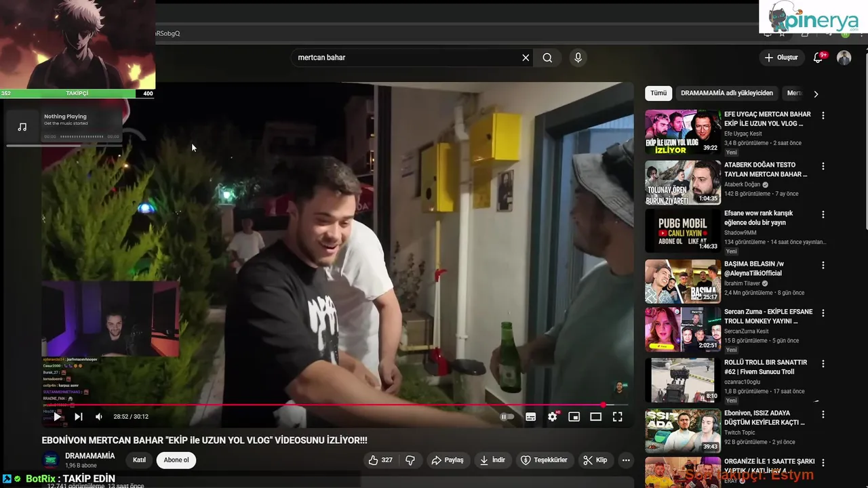Click the Paylaş share button
The width and height of the screenshot is (868, 488).
pos(448,460)
